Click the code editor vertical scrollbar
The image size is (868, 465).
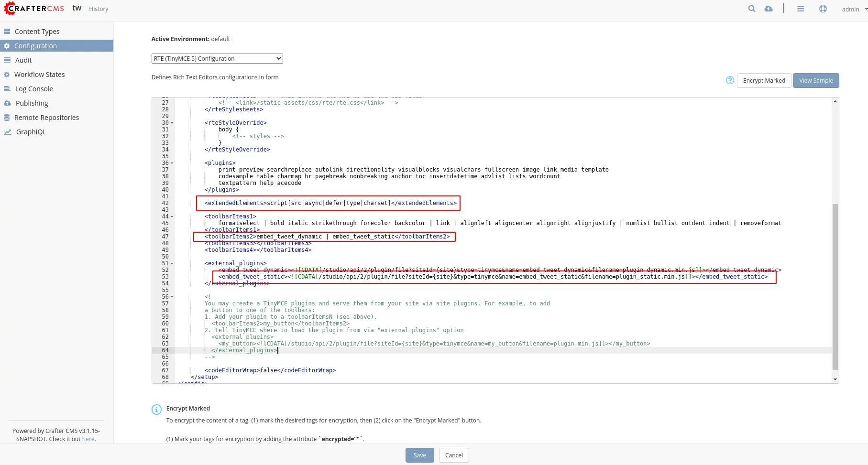tap(835, 287)
